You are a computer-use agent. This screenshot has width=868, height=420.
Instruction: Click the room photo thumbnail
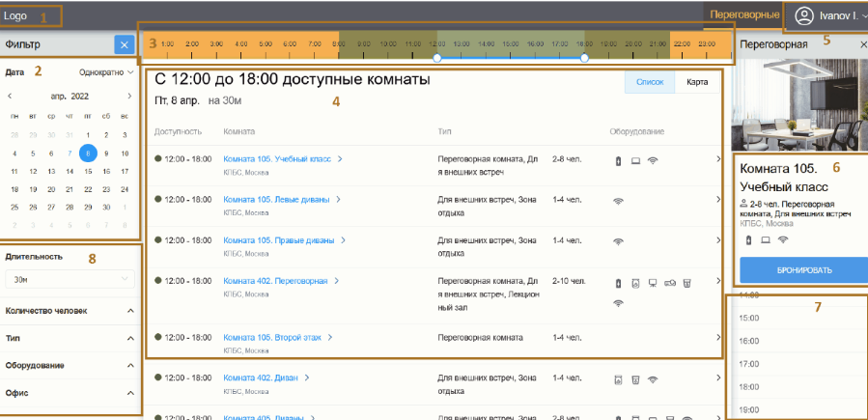(x=799, y=104)
